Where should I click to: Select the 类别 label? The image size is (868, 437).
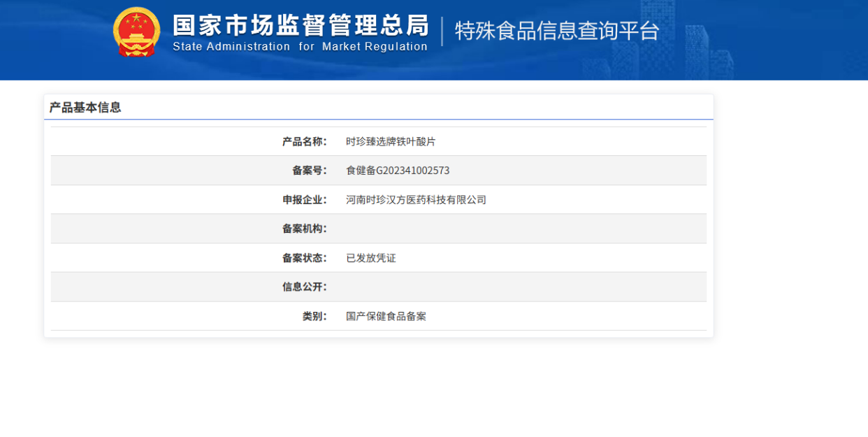pos(314,316)
